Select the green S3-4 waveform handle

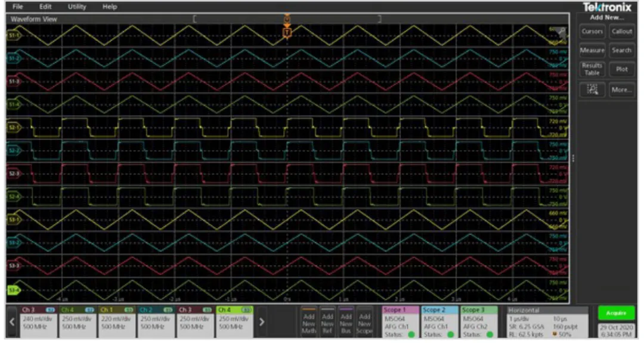(x=13, y=290)
